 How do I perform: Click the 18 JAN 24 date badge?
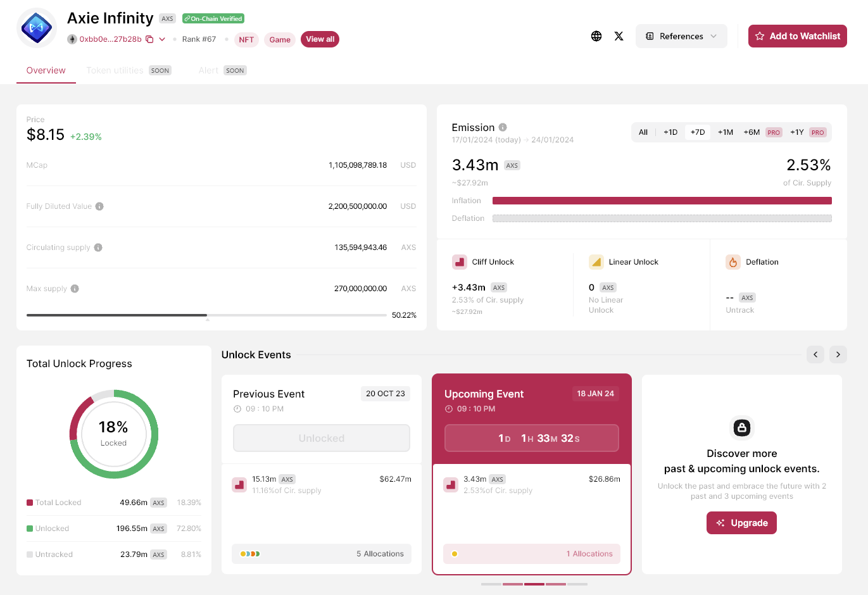[x=596, y=394]
